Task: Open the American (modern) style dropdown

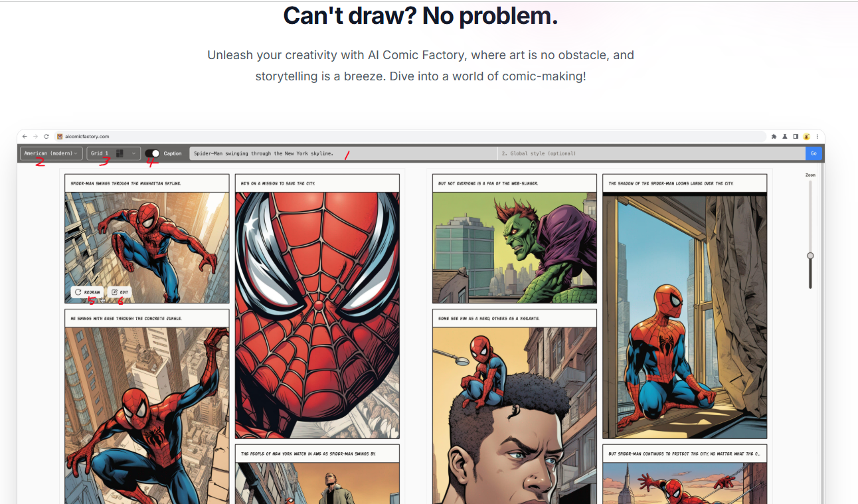Action: [51, 153]
